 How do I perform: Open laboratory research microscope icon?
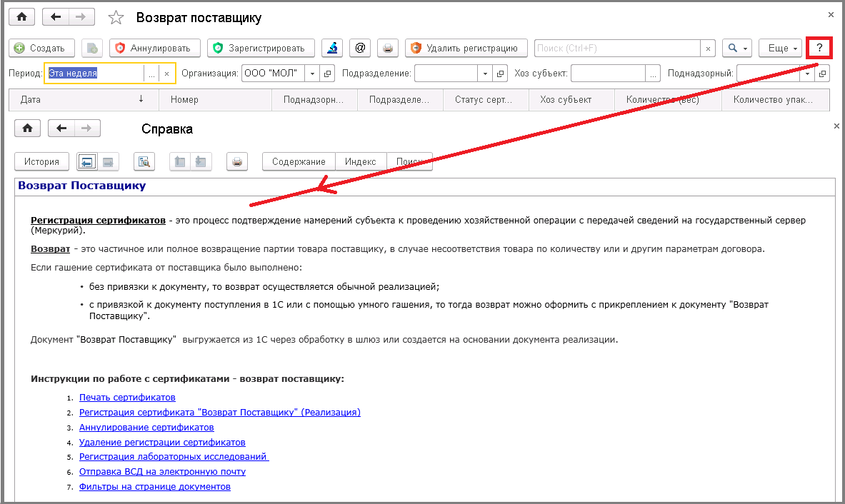click(x=333, y=48)
